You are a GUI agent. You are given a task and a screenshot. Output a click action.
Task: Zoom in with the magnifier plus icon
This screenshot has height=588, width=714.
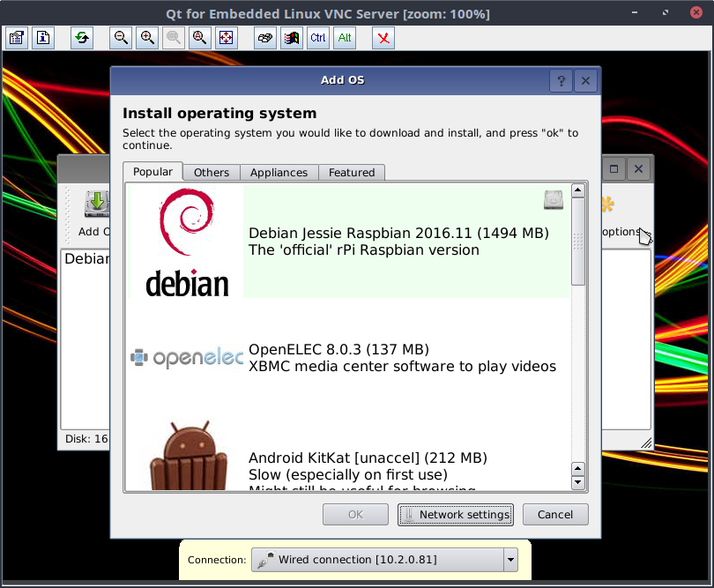pos(147,38)
